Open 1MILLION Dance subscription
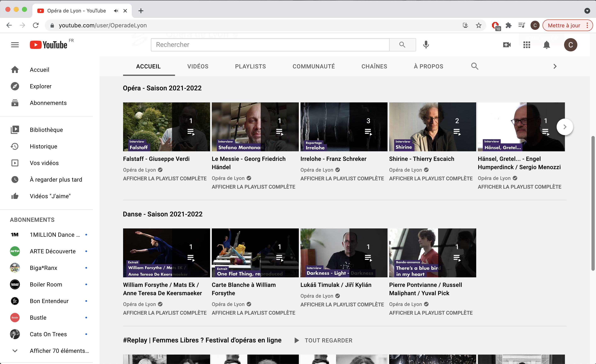The height and width of the screenshot is (364, 596). 46,235
